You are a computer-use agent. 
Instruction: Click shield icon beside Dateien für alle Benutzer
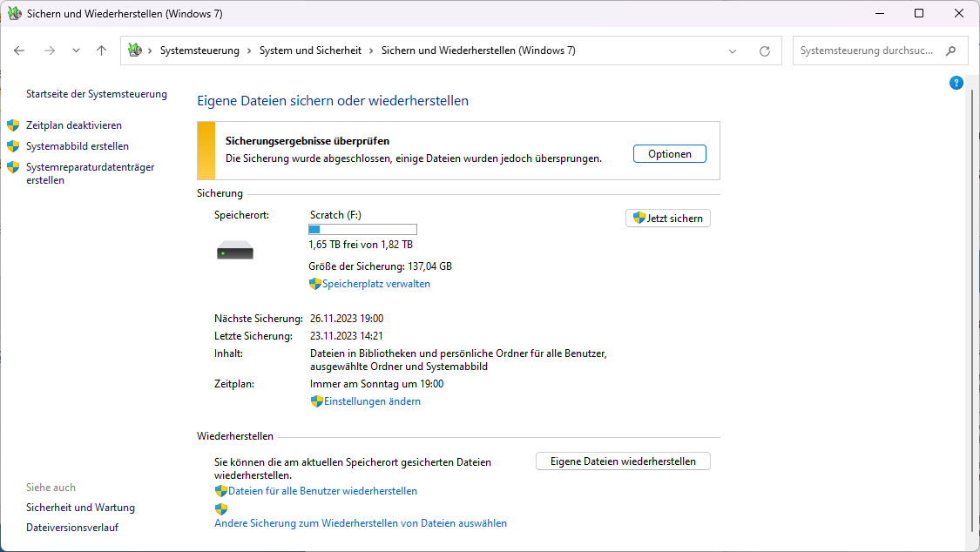click(220, 491)
